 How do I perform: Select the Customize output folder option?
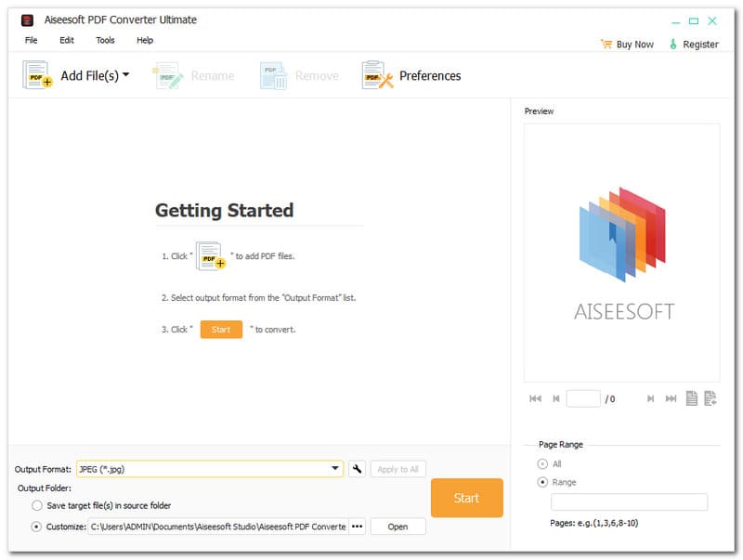37,527
